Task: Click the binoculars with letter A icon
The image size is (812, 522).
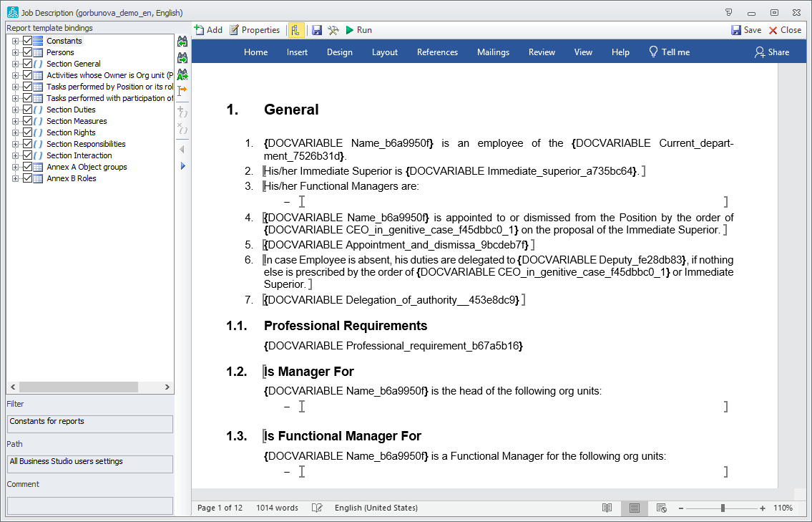Action: pyautogui.click(x=182, y=74)
